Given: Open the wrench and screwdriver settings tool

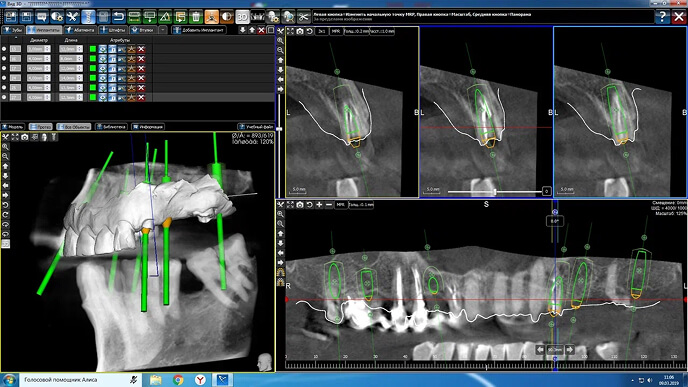Looking at the screenshot, I should click(72, 17).
